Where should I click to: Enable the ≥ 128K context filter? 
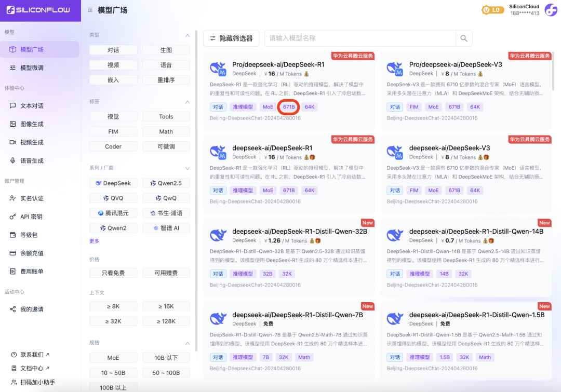(166, 320)
